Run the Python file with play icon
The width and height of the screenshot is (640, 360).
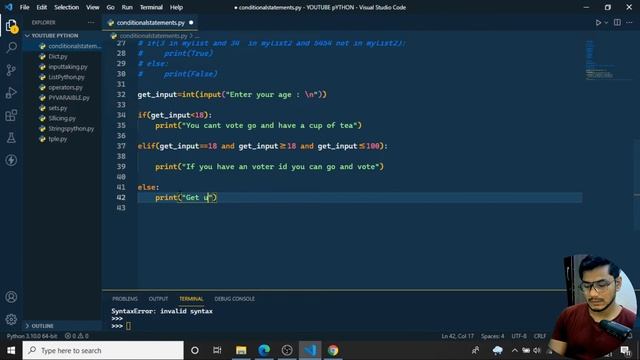(x=598, y=22)
